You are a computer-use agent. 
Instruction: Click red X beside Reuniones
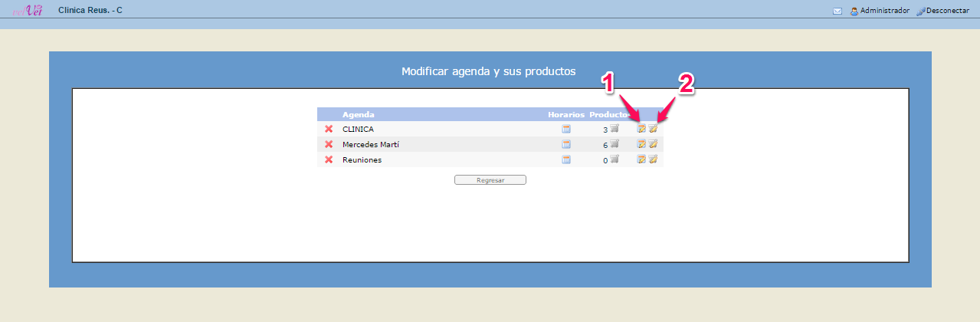click(329, 159)
